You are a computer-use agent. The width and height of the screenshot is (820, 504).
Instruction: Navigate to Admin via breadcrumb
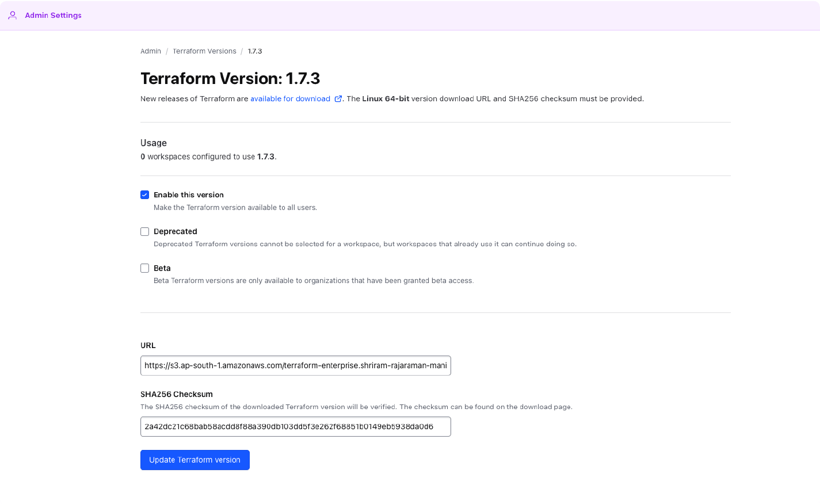tap(150, 51)
